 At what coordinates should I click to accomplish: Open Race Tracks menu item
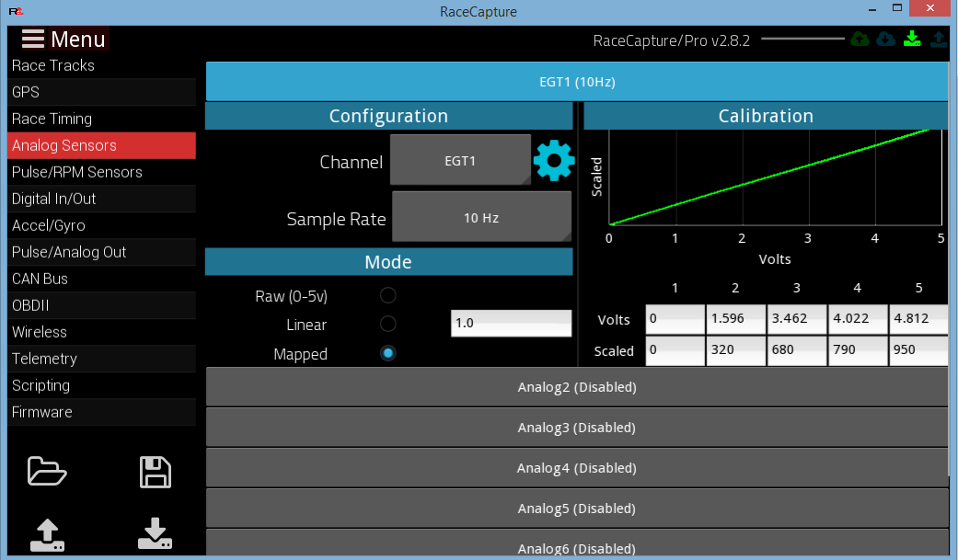click(101, 65)
